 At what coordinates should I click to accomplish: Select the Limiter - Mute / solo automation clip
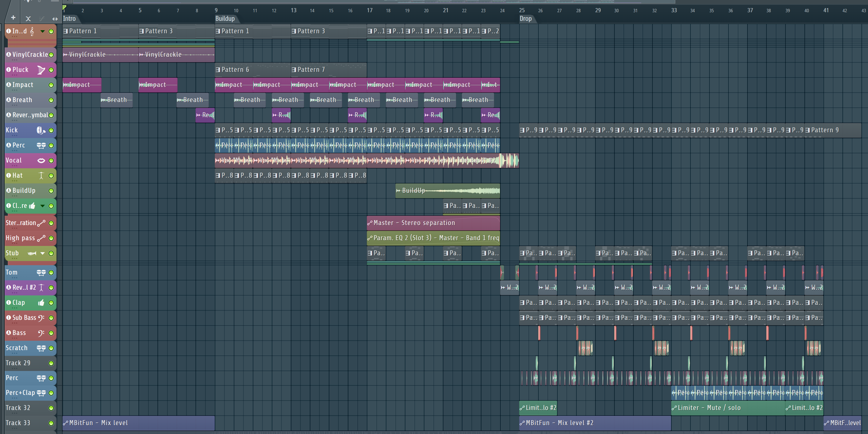click(728, 408)
